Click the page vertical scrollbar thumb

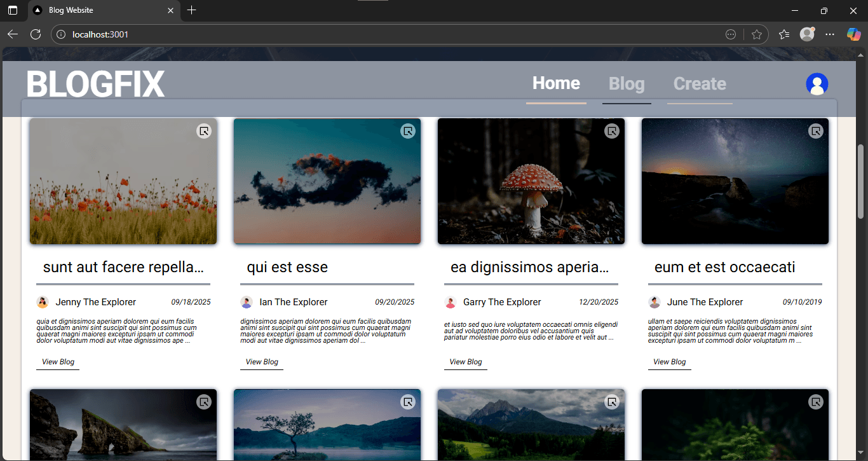pos(861,181)
